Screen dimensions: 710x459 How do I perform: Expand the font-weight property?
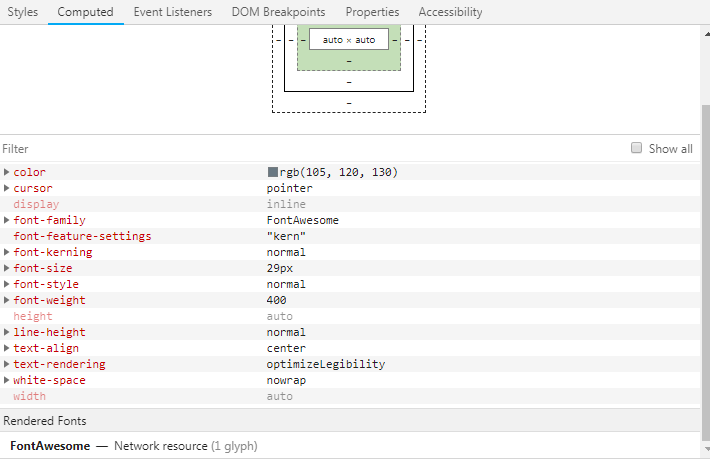(7, 300)
